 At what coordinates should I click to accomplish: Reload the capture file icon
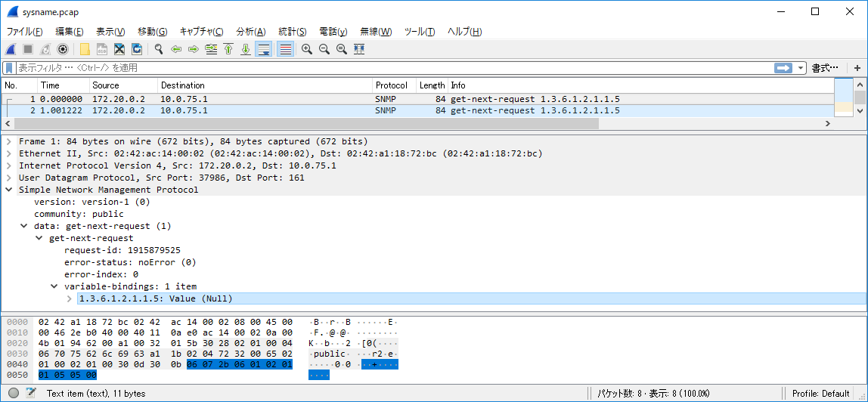point(136,49)
